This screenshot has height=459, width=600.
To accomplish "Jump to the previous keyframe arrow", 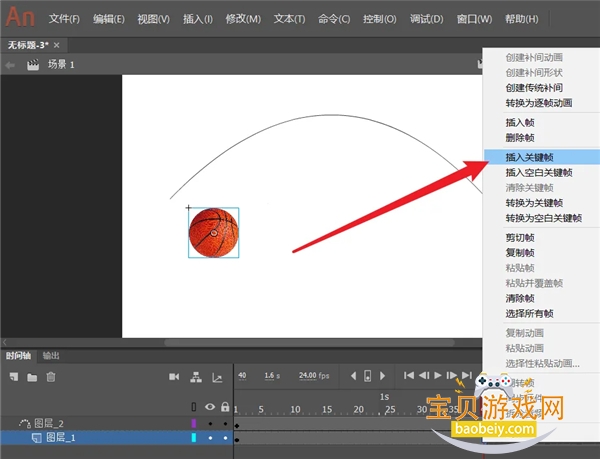I will [354, 376].
